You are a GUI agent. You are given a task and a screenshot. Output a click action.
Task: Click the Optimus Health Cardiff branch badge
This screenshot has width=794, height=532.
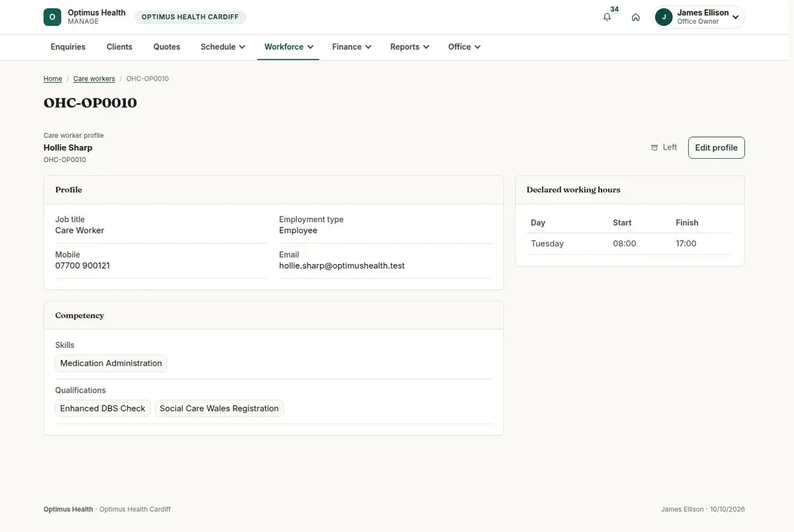190,17
